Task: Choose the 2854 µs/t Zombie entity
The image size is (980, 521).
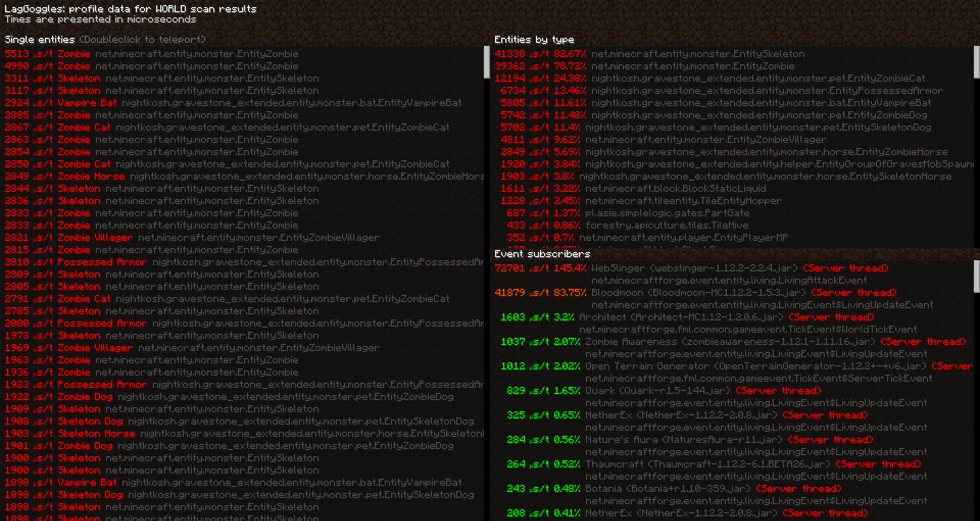Action: [x=152, y=152]
